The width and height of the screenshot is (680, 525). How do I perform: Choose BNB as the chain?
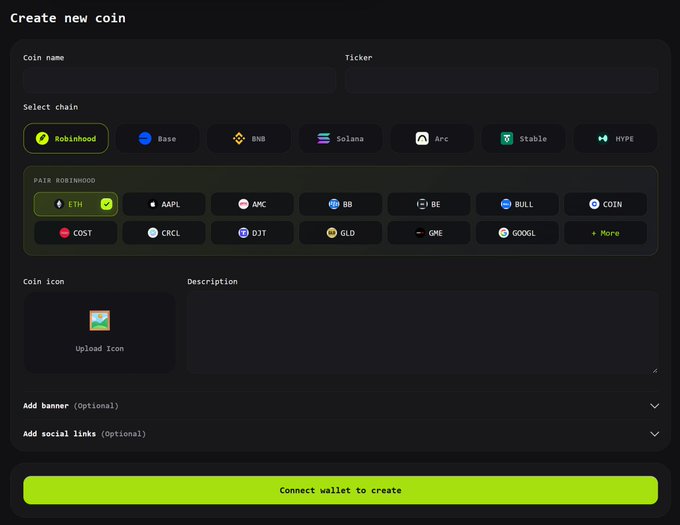(x=249, y=138)
